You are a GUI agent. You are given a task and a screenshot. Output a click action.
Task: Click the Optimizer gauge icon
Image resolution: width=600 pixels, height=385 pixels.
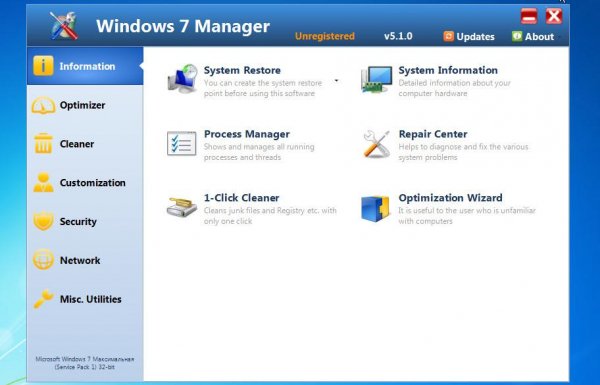tap(43, 105)
